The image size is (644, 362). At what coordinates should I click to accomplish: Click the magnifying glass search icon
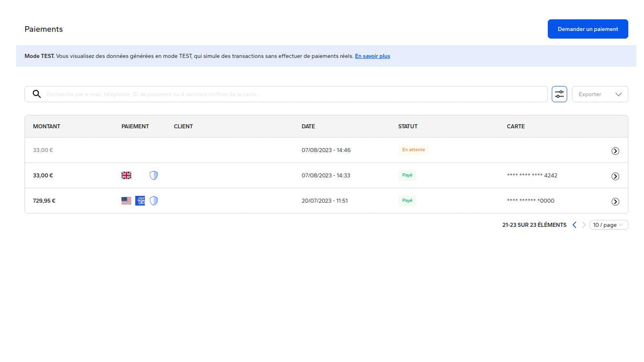pos(36,94)
